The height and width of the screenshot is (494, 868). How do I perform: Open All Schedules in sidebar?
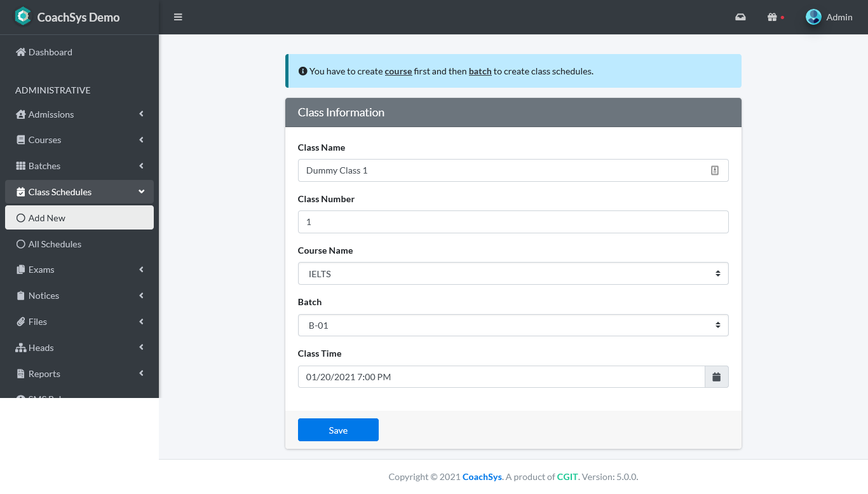(x=55, y=244)
